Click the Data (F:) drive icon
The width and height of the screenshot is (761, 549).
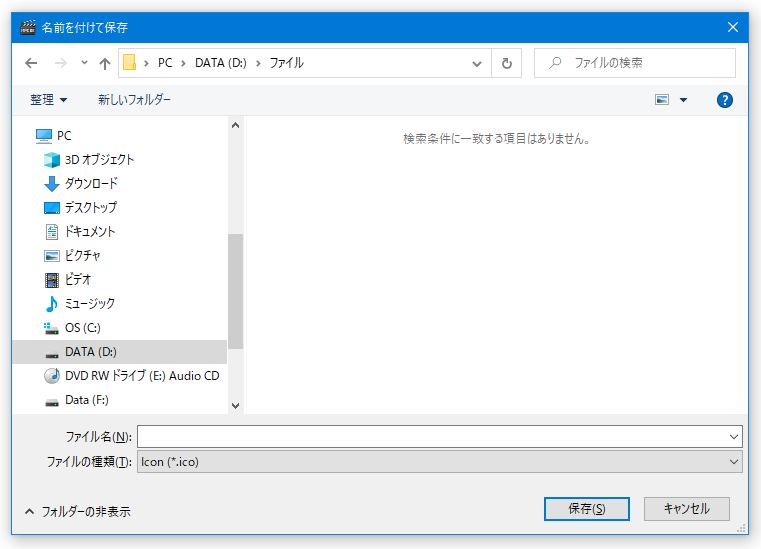click(x=51, y=402)
